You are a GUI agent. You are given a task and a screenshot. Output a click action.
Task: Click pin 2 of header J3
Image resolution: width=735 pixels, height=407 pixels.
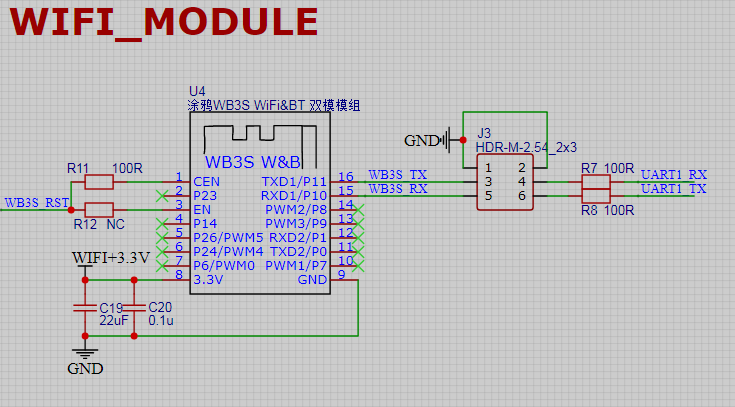[x=522, y=168]
